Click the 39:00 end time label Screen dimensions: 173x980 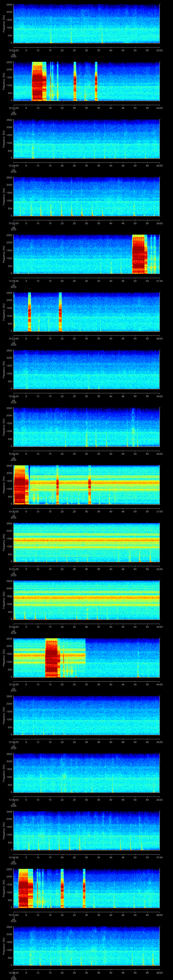pyautogui.click(x=159, y=972)
